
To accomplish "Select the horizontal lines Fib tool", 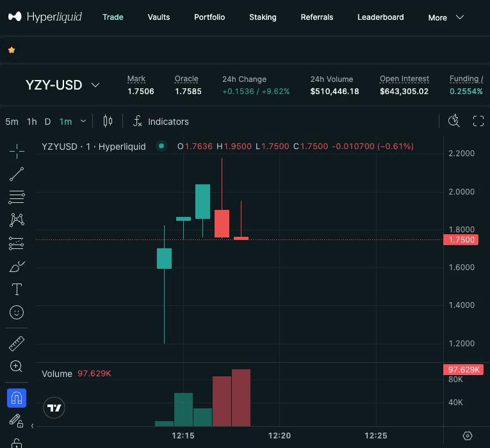I will tap(17, 197).
